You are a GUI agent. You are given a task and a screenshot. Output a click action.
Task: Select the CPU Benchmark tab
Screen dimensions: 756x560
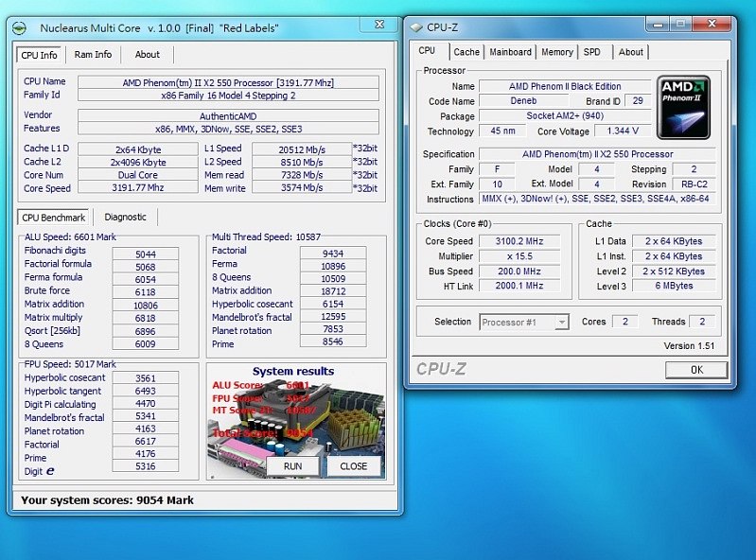pos(53,218)
